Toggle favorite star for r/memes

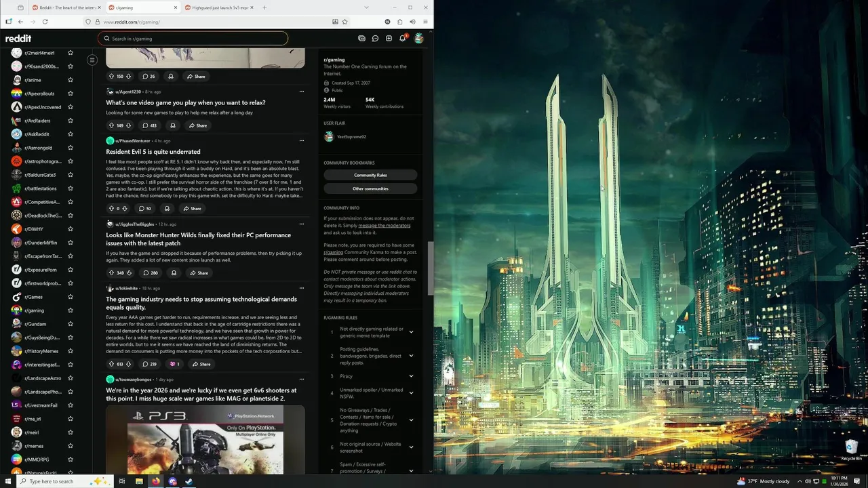(x=70, y=446)
